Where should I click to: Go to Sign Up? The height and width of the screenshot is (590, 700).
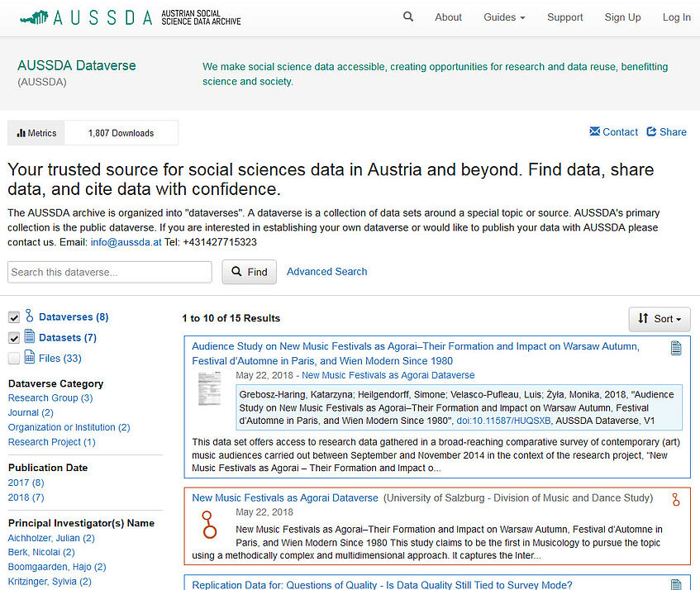(622, 17)
